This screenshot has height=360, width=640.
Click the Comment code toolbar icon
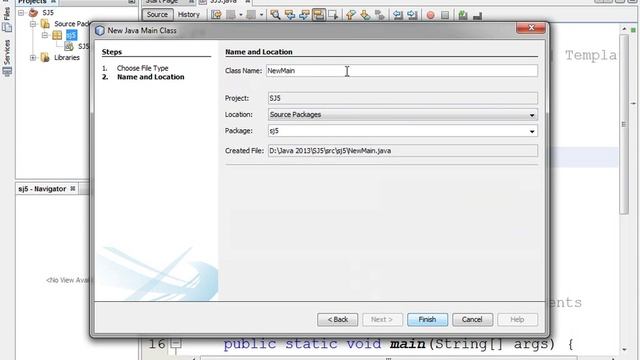pyautogui.click(x=463, y=15)
